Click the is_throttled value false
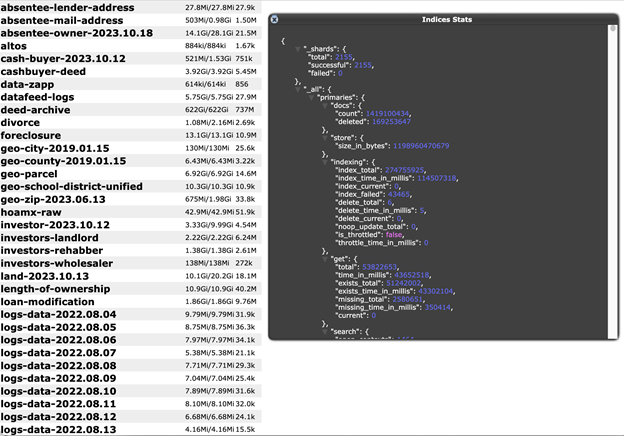This screenshot has height=436, width=624. click(x=394, y=235)
